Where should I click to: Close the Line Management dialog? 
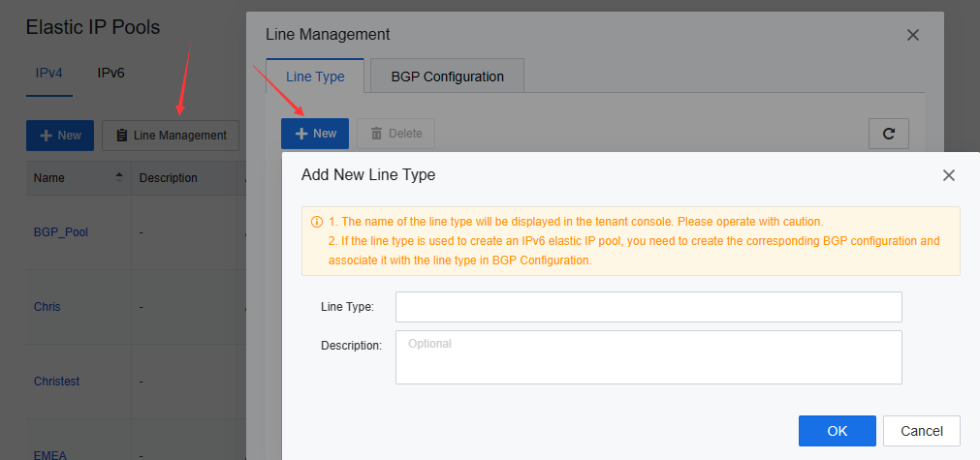pos(912,35)
